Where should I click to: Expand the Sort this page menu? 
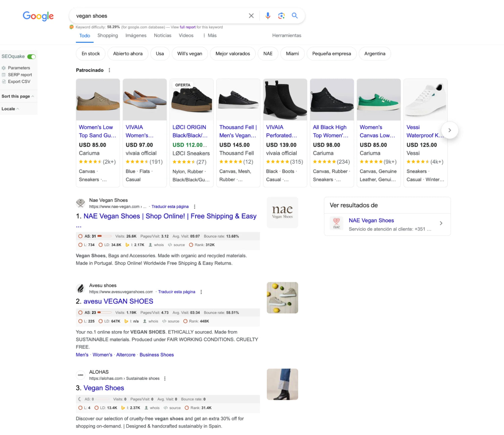click(x=17, y=96)
